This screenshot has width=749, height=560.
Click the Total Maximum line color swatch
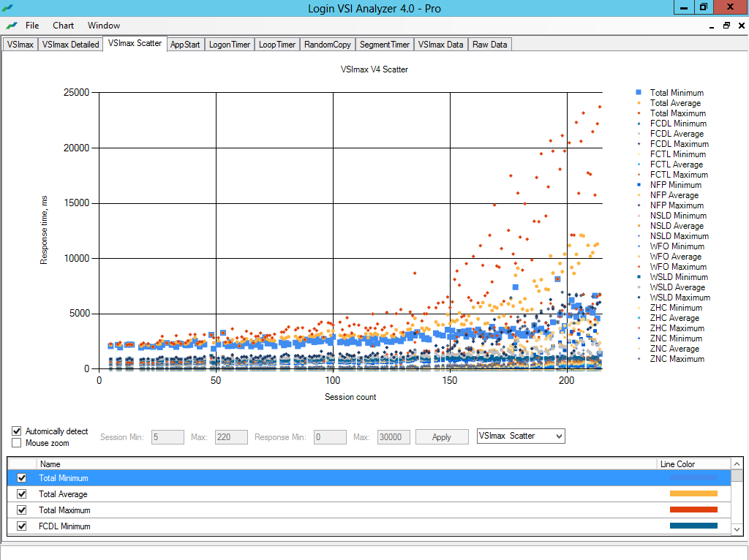click(x=693, y=510)
